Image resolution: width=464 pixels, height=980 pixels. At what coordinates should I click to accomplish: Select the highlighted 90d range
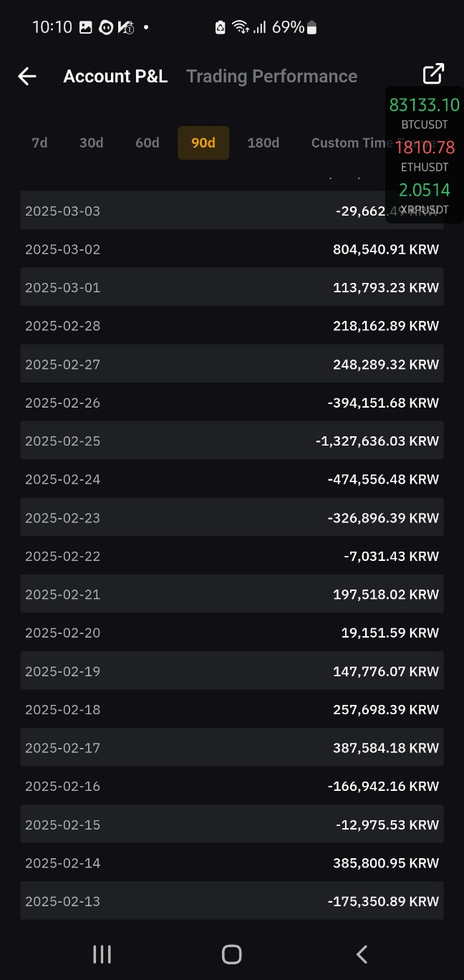click(x=203, y=143)
